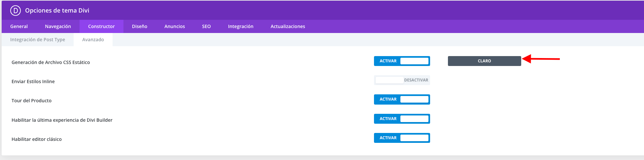Enable the Enviar Estilos Inline switch

click(x=402, y=80)
